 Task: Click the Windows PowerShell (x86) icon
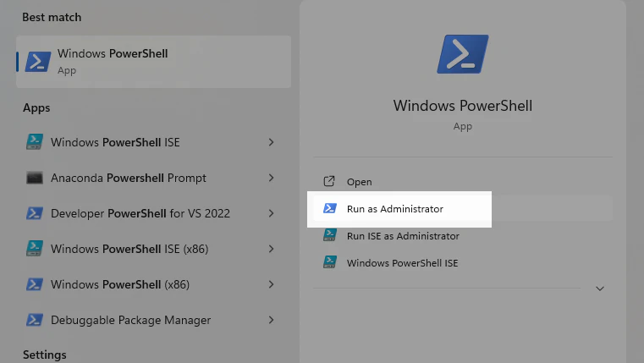[35, 284]
